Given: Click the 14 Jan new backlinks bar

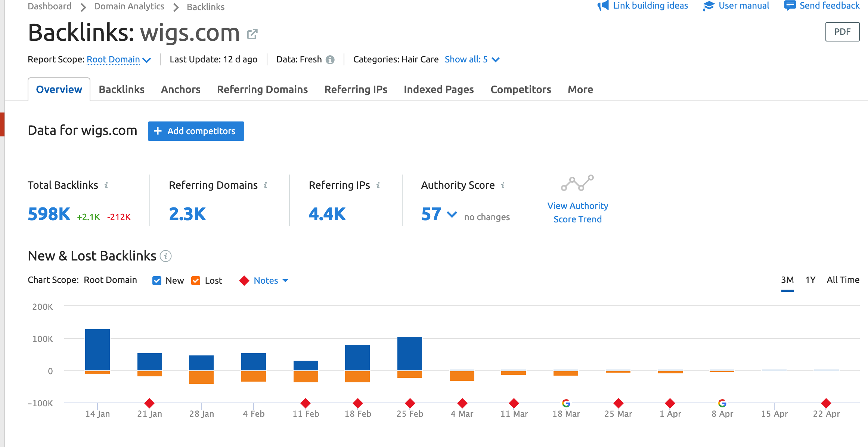Looking at the screenshot, I should point(97,350).
